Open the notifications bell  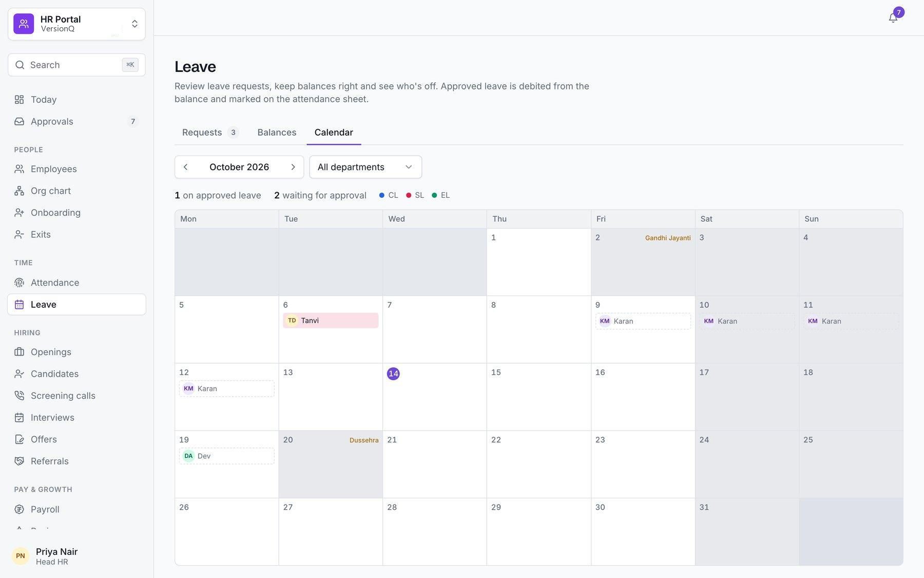coord(893,18)
